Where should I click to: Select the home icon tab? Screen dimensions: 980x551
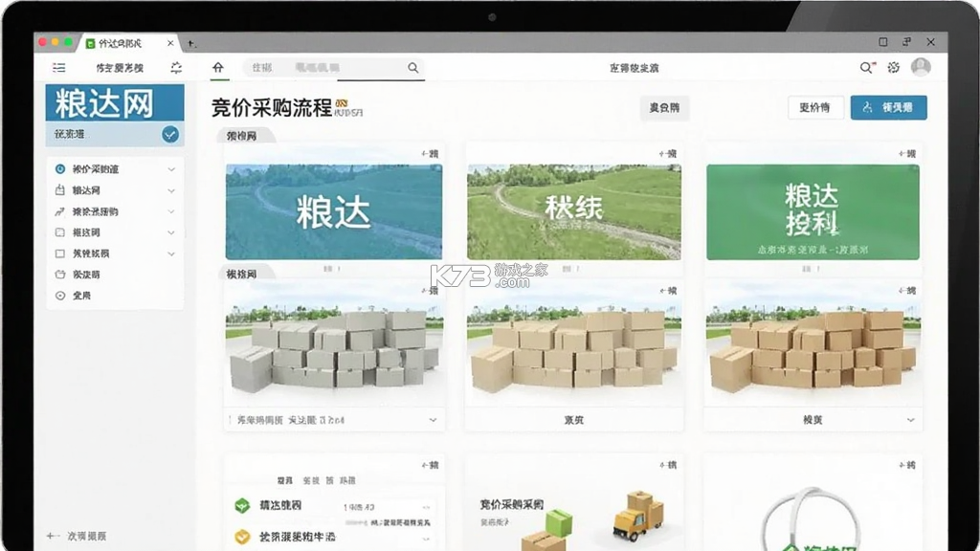click(x=218, y=68)
